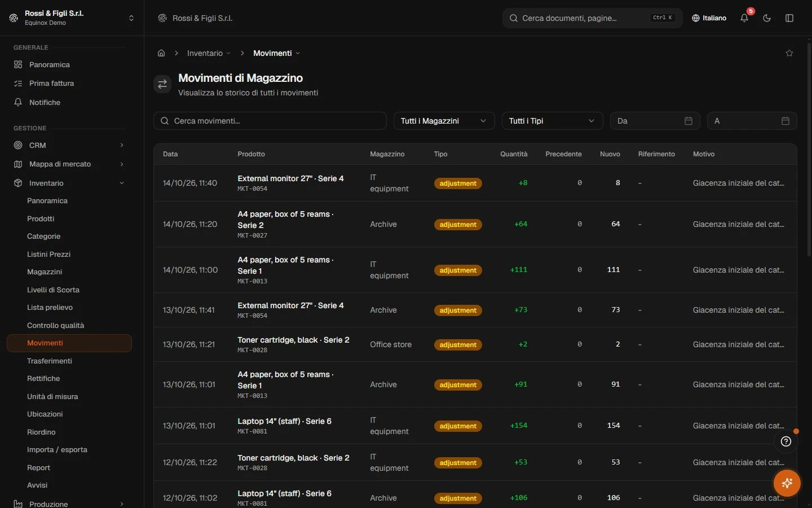Mark page as favorite star icon

(789, 53)
